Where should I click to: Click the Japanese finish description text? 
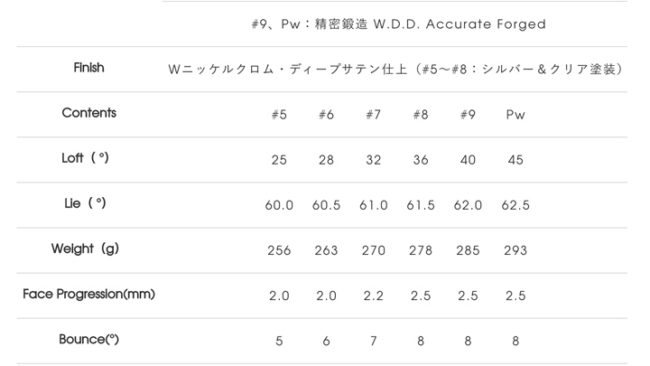(x=396, y=69)
